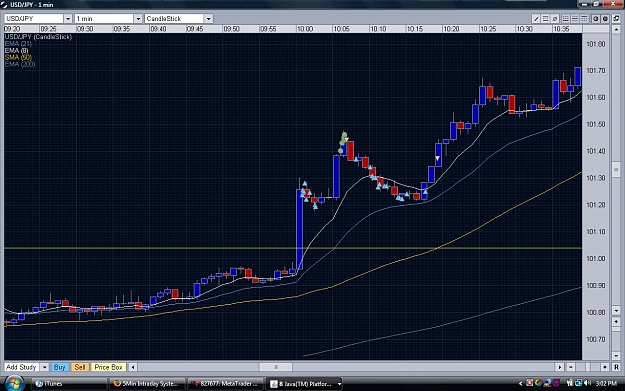The image size is (625, 391).
Task: Click the horizontal scrollbar thumb
Action: 276,367
